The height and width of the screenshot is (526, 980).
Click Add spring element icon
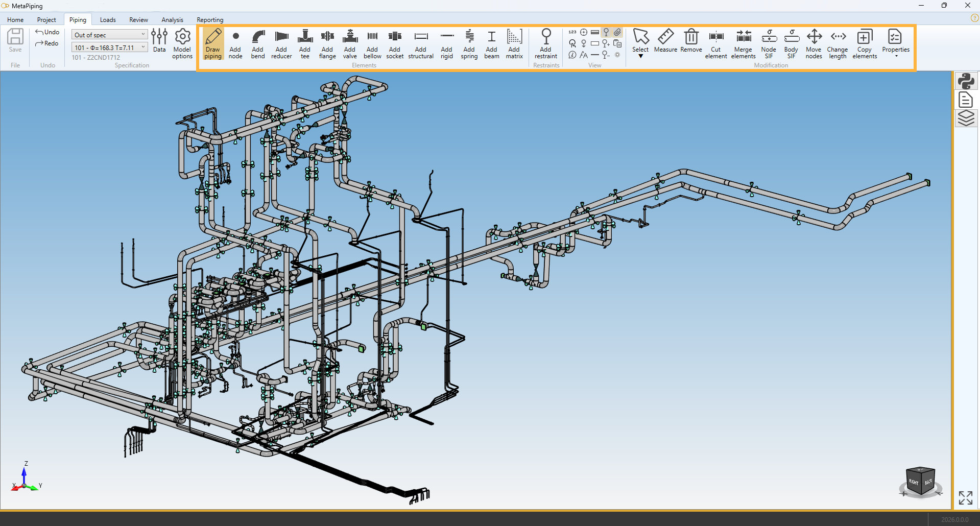point(469,44)
